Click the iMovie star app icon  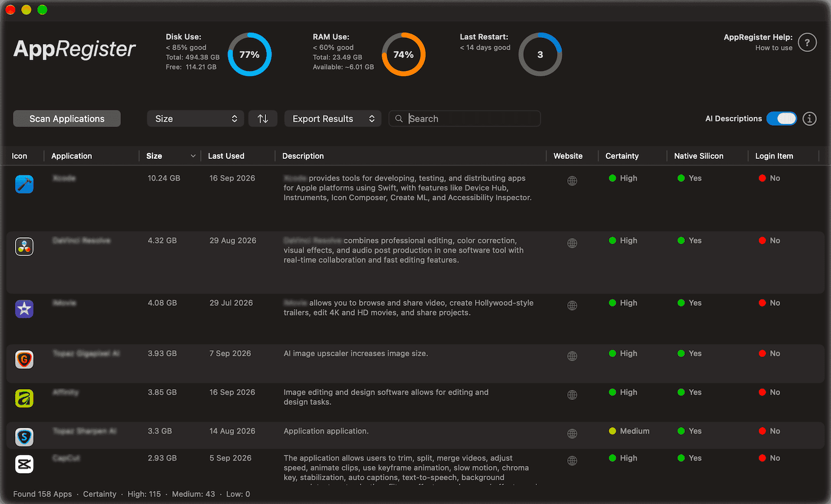(24, 309)
